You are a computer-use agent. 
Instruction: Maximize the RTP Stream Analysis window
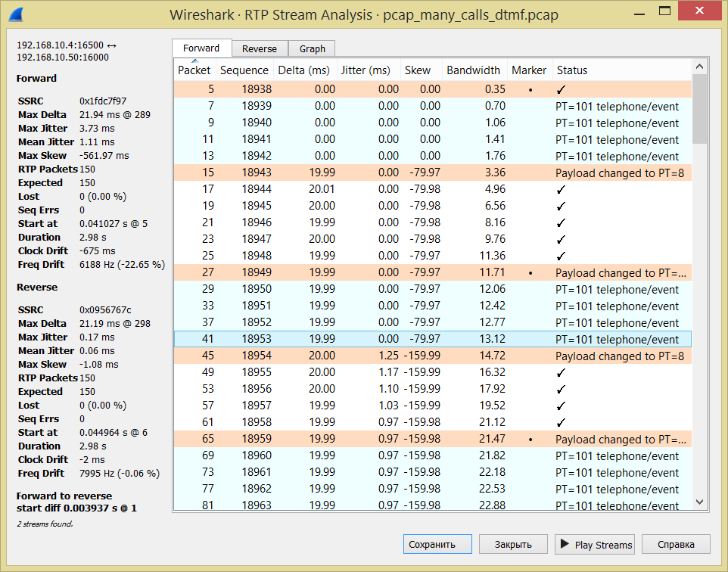pyautogui.click(x=665, y=11)
